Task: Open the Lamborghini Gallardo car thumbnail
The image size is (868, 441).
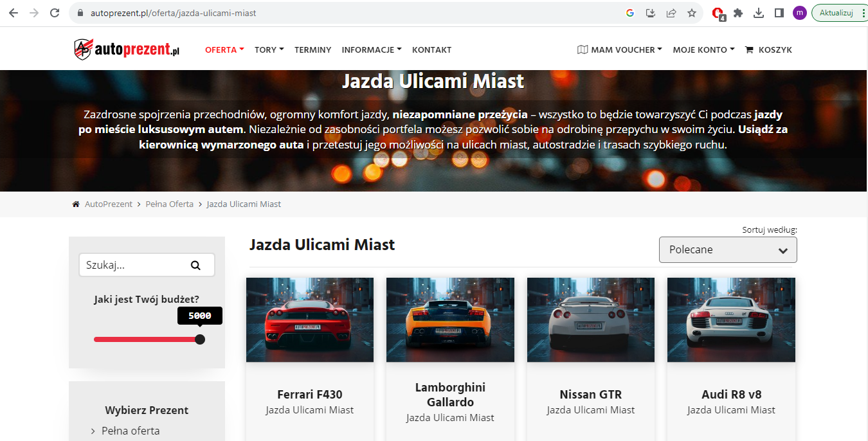Action: (450, 320)
